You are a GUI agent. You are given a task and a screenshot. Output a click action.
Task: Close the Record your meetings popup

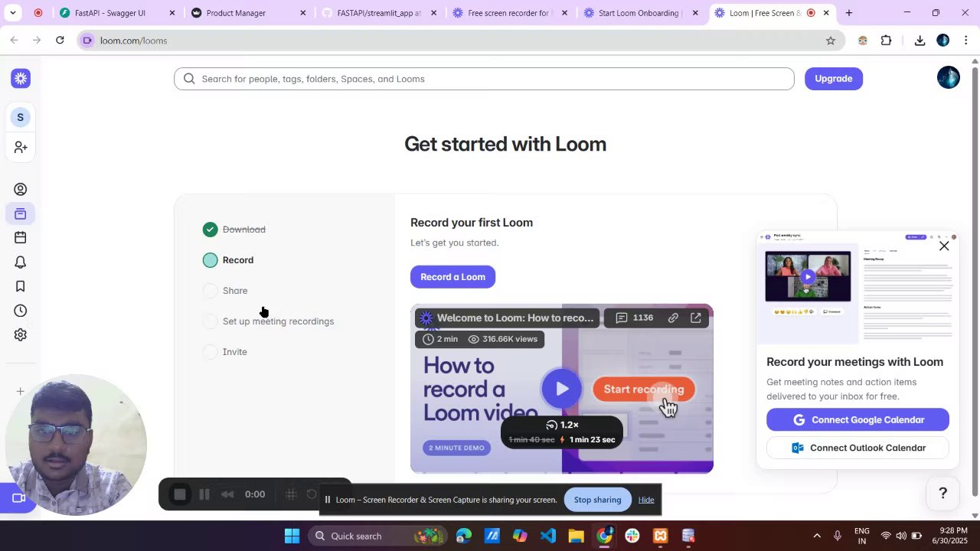(x=944, y=246)
